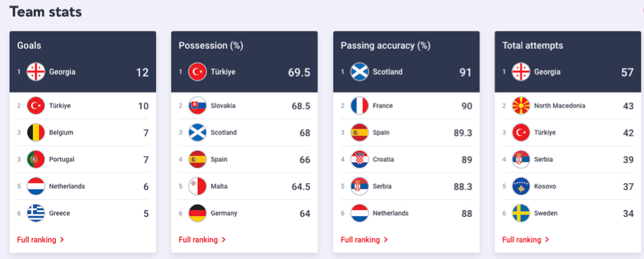Open Full ranking link under Possession
This screenshot has width=644, height=259.
click(202, 240)
